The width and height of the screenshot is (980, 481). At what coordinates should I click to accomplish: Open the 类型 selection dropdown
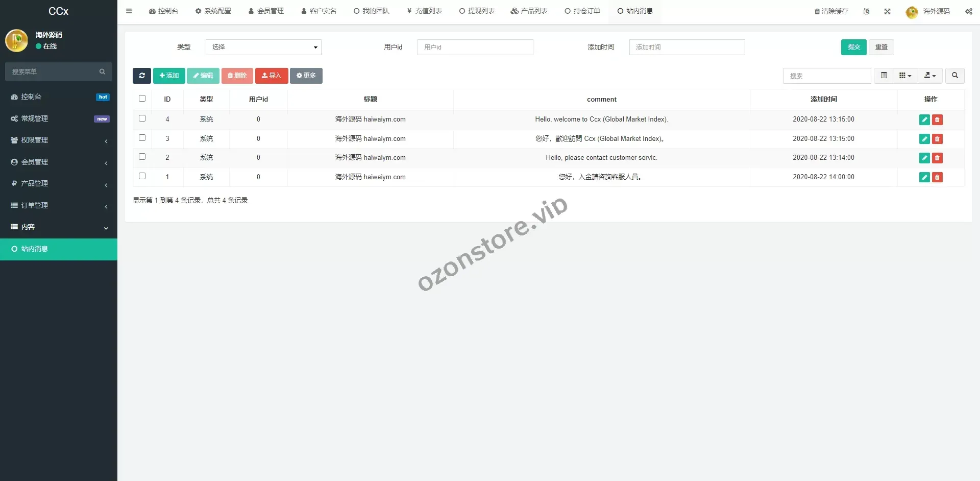263,47
